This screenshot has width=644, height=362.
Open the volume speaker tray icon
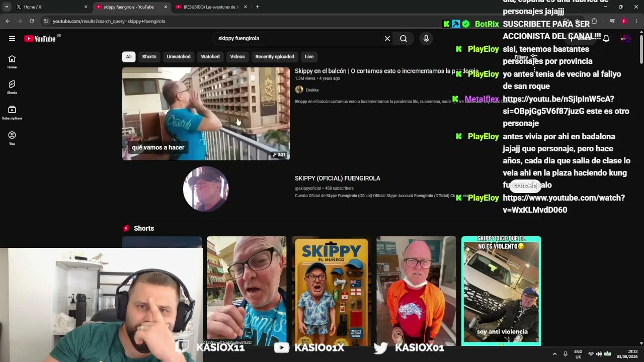599,354
